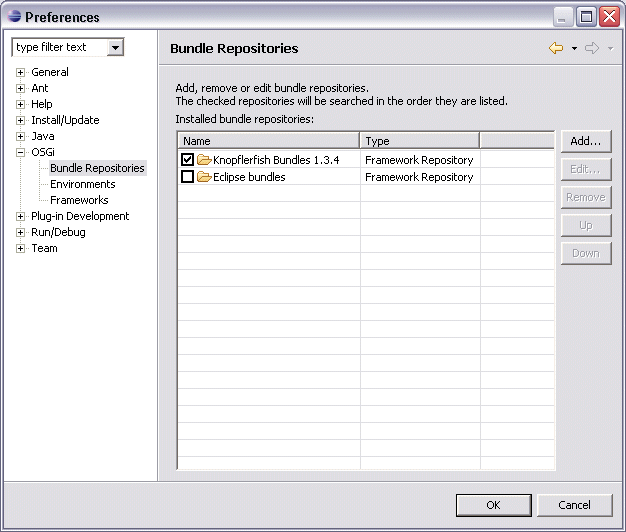626x532 pixels.
Task: Click the Eclipse bundles folder icon
Action: pyautogui.click(x=204, y=177)
